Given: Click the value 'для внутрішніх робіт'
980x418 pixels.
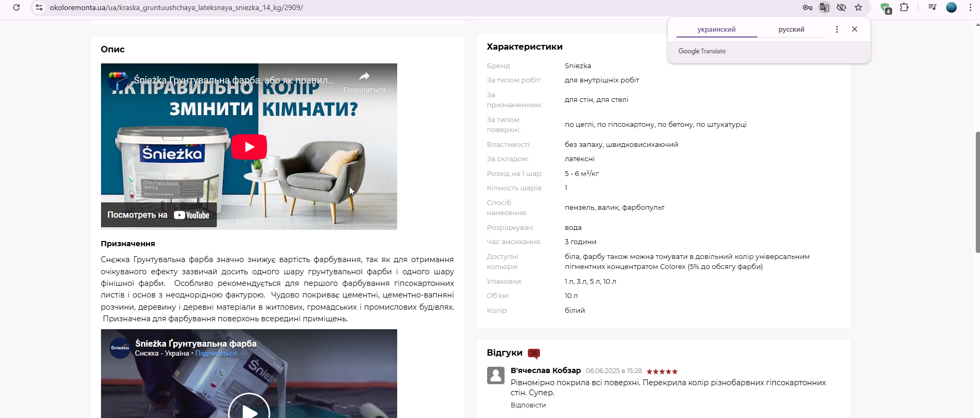Looking at the screenshot, I should click(602, 80).
